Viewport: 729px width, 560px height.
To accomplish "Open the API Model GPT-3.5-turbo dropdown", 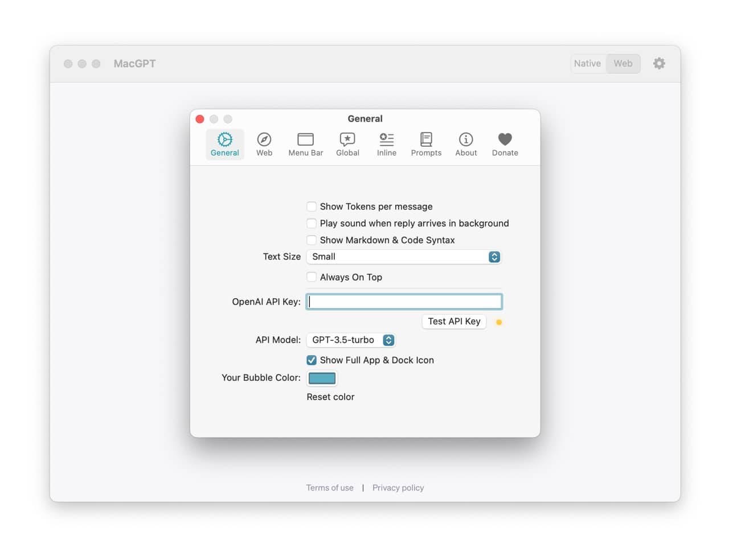I will tap(351, 340).
